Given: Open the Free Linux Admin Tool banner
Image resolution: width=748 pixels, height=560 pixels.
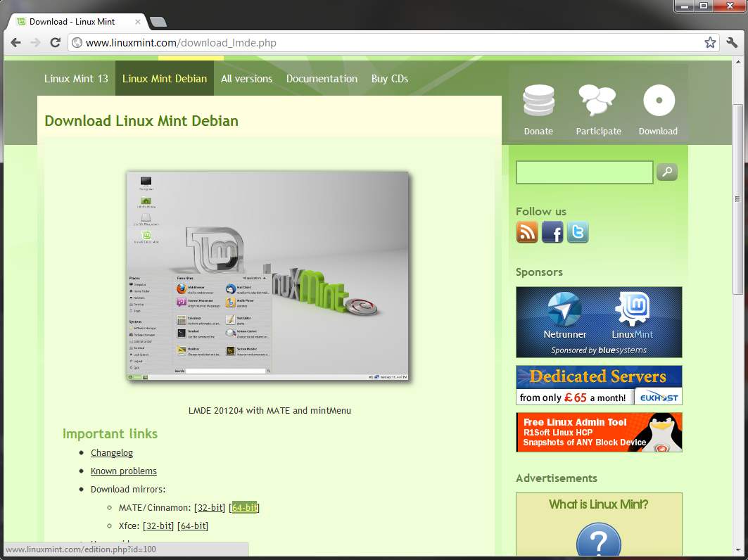Looking at the screenshot, I should click(x=599, y=432).
